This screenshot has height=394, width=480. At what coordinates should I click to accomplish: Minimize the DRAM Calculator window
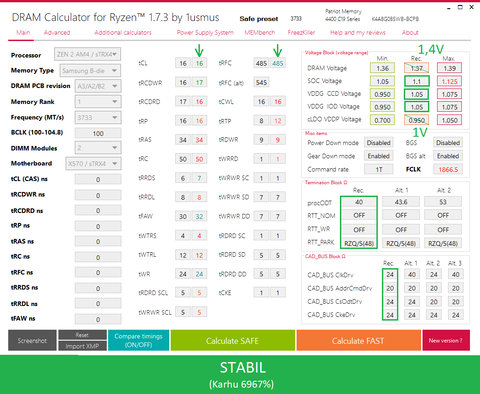(x=449, y=7)
